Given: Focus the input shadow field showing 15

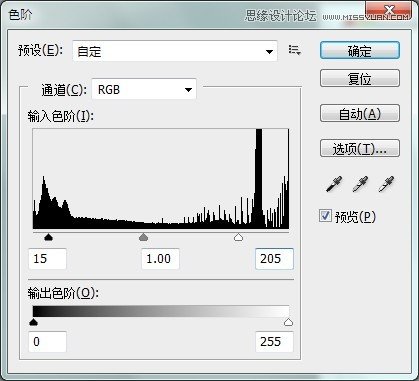Looking at the screenshot, I should coord(47,259).
